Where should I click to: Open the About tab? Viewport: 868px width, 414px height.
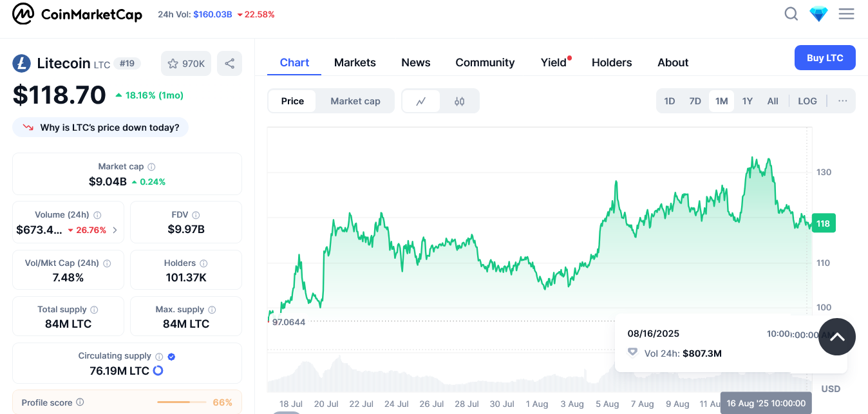pyautogui.click(x=673, y=62)
